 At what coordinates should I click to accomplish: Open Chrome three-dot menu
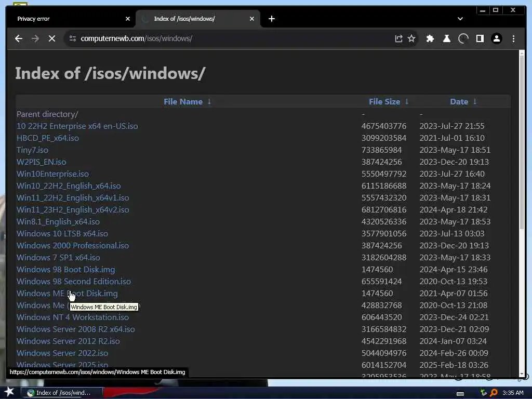pos(513,38)
